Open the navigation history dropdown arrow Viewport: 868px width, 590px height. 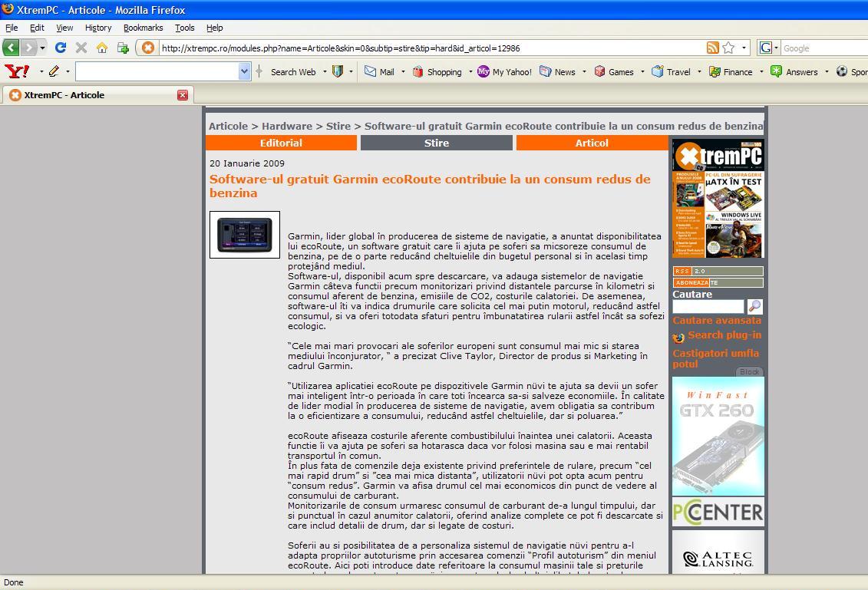(x=43, y=48)
